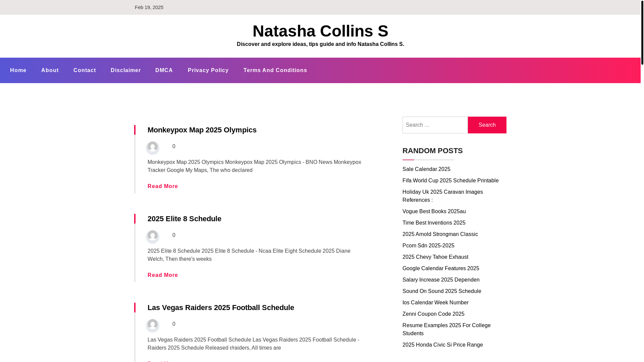Click the Natasha Collins S site title
Viewport: 644px width, 362px height.
(x=320, y=31)
